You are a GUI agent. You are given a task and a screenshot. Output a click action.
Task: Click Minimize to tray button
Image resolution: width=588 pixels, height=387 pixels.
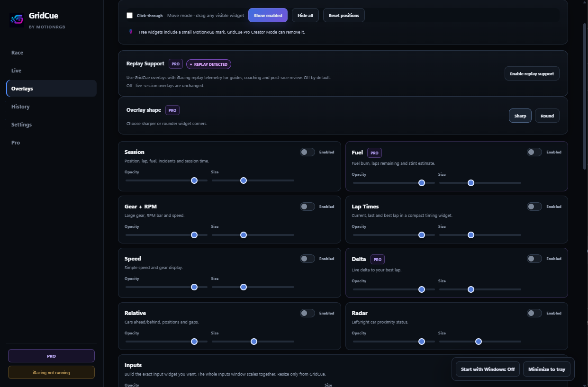tap(547, 369)
